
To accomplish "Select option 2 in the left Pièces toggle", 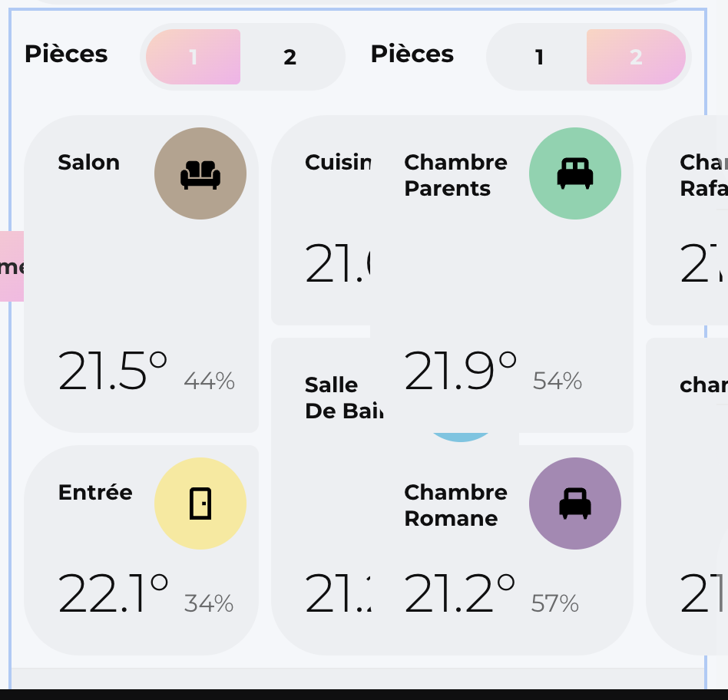I will click(x=290, y=57).
